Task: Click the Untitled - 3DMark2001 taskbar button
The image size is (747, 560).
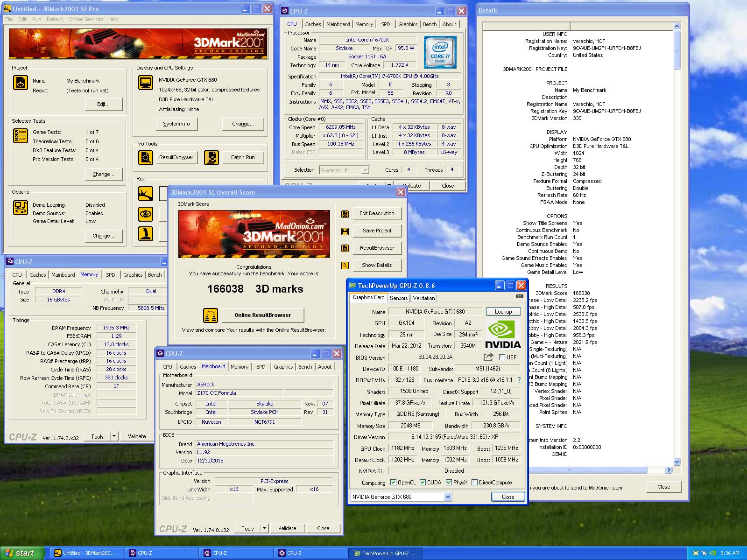Action: 87,553
